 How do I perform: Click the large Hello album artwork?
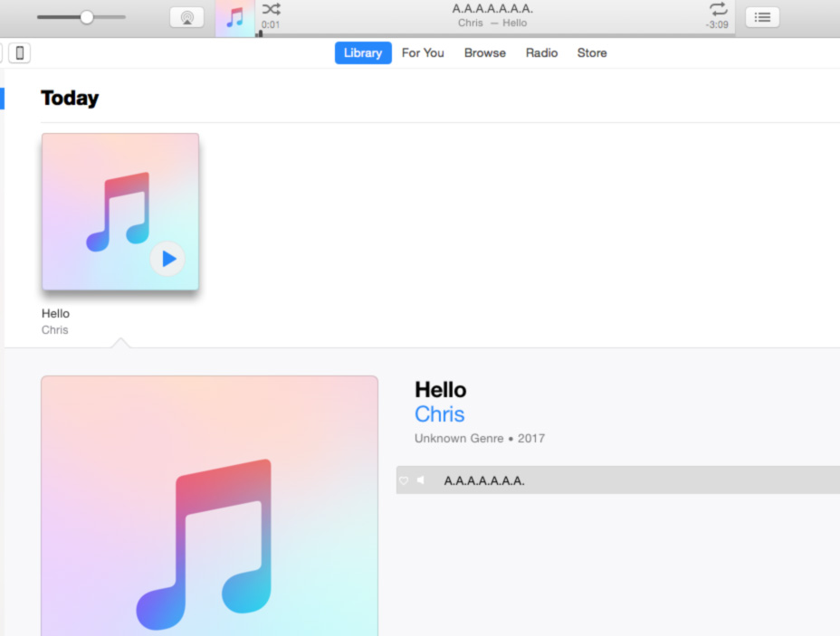pos(209,506)
